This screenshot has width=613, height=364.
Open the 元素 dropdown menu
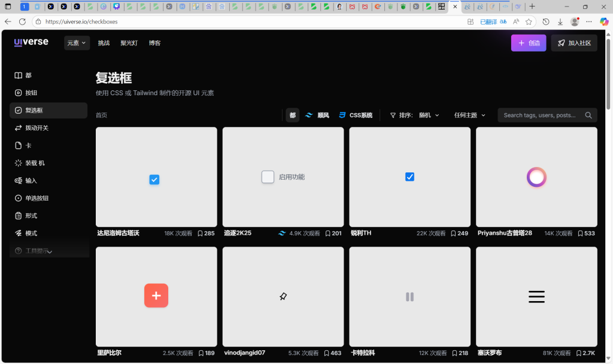(77, 43)
